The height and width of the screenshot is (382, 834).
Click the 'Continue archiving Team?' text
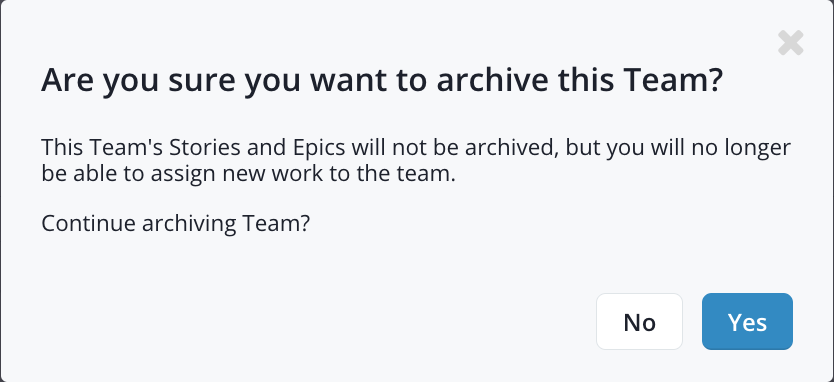point(176,223)
